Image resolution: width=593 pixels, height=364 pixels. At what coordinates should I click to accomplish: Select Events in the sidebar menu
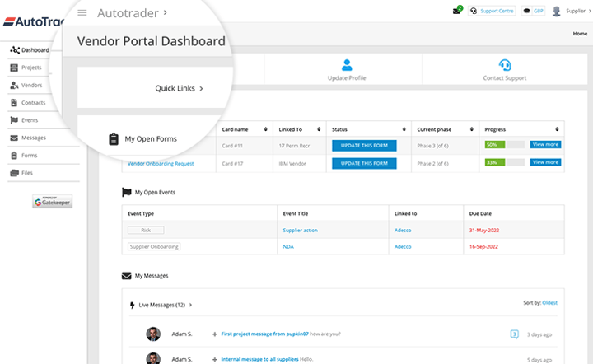pyautogui.click(x=29, y=119)
